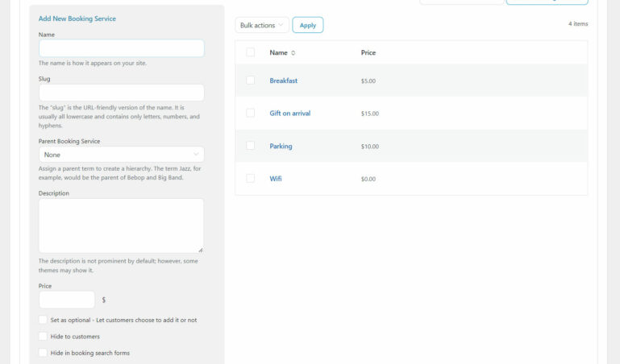620x364 pixels.
Task: Click the Price column header
Action: 368,52
